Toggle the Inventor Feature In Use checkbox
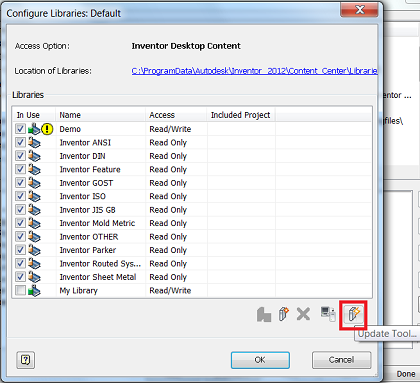Image resolution: width=420 pixels, height=383 pixels. (x=20, y=169)
